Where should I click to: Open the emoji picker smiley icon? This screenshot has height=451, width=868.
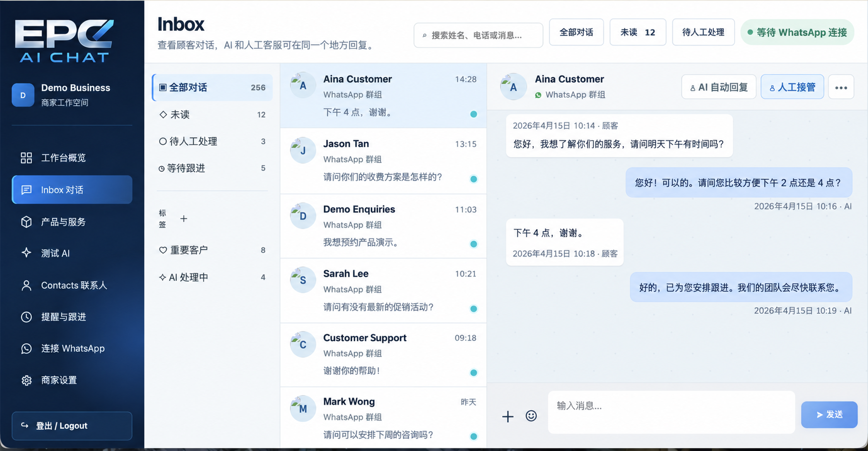pos(531,416)
